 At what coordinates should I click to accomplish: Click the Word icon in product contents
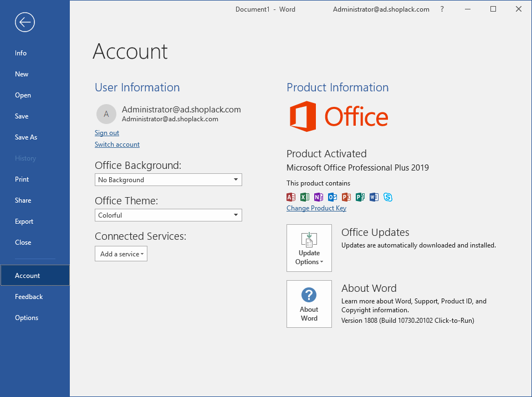(374, 197)
